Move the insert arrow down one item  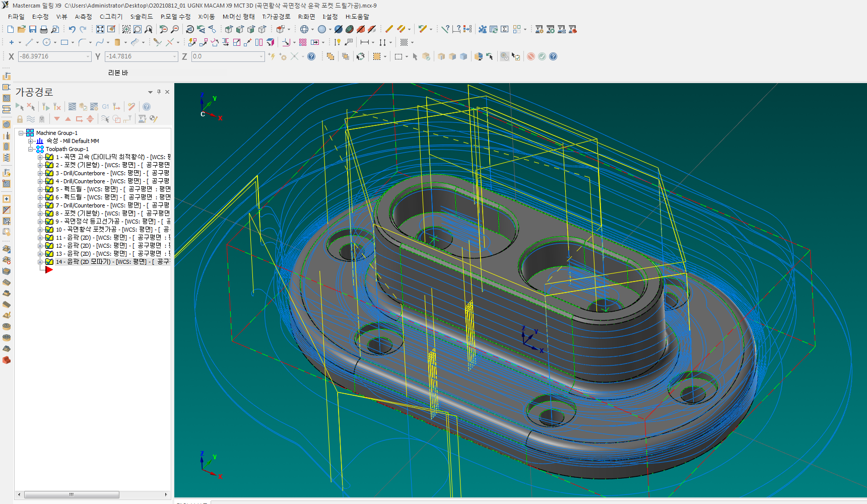[57, 119]
